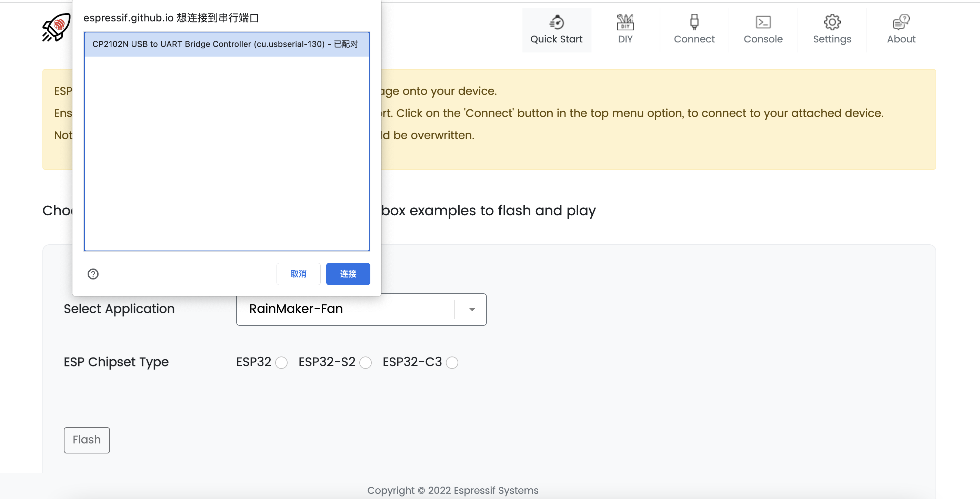Click the Settings menu label
Screen dimensions: 980x499
click(832, 39)
